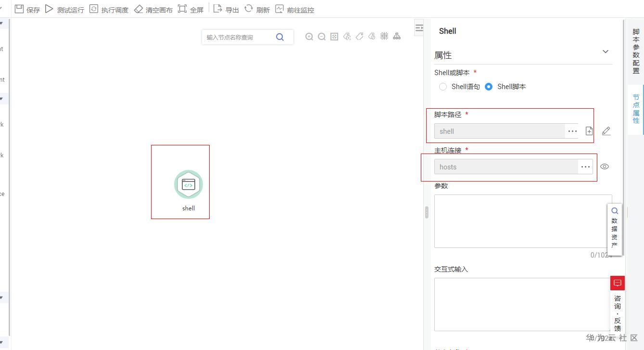Image resolution: width=644 pixels, height=350 pixels.
Task: Zoom in on the canvas
Action: [309, 37]
